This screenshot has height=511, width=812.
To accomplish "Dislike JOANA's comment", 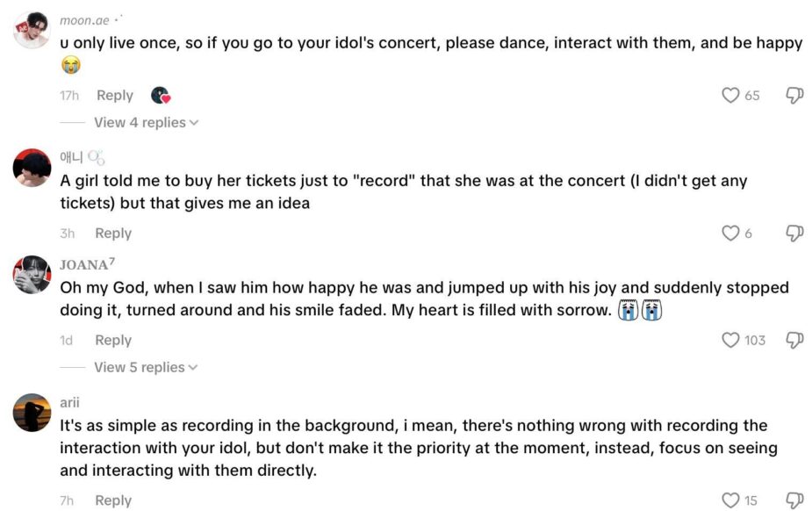I will pyautogui.click(x=794, y=340).
